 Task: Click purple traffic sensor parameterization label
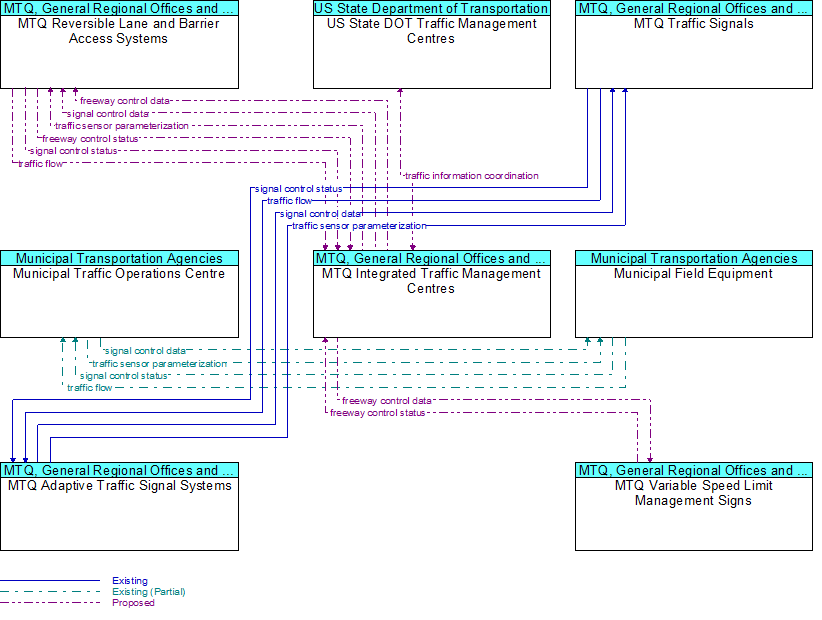122,126
